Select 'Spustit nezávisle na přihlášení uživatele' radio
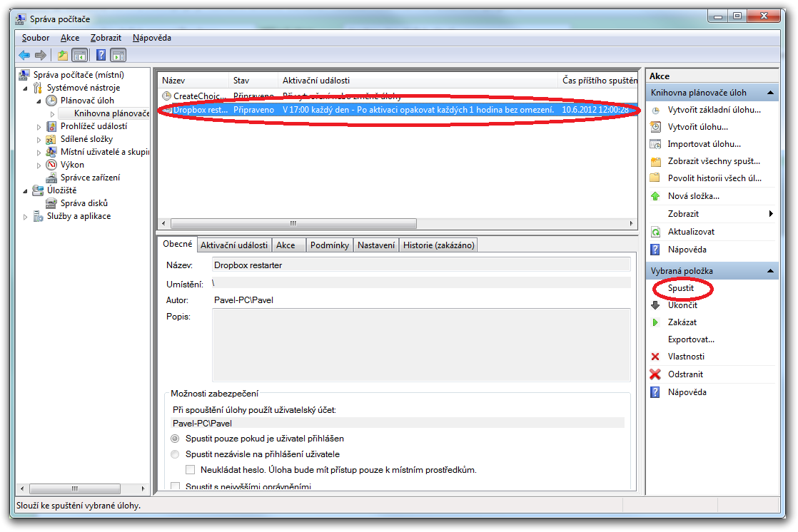 [175, 454]
